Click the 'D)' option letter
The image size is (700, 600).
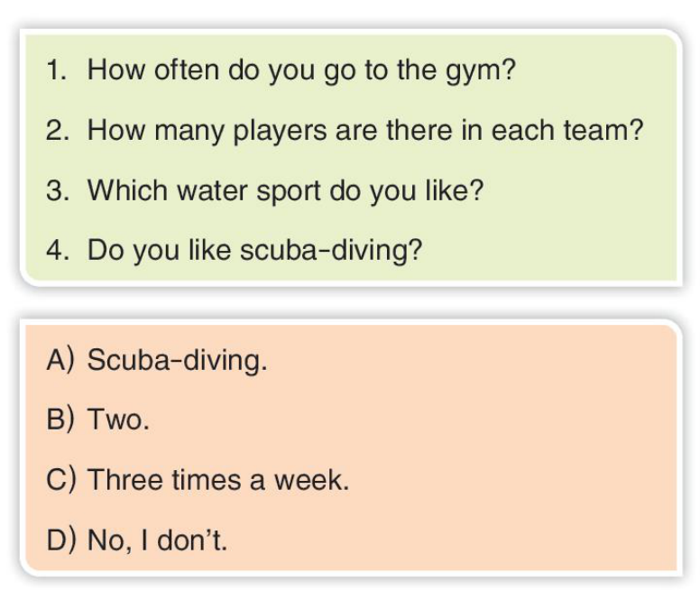pos(60,540)
